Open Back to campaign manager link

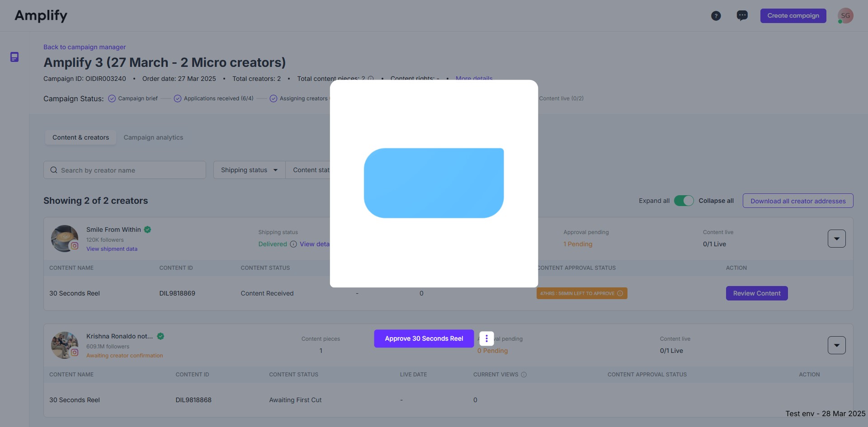[84, 47]
